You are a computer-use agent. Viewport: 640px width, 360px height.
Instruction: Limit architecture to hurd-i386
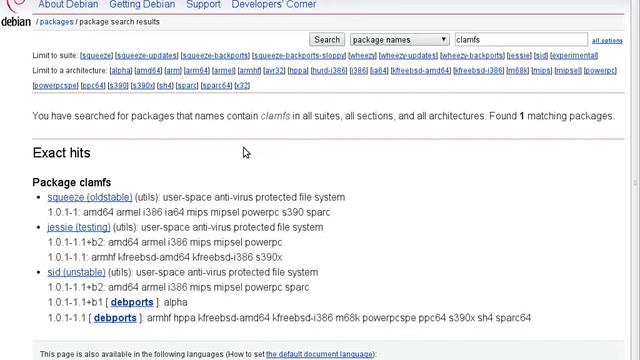pos(329,71)
